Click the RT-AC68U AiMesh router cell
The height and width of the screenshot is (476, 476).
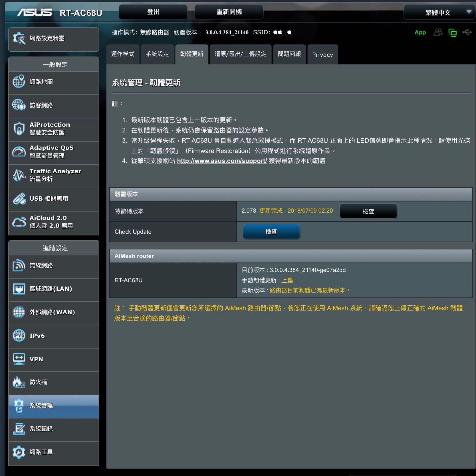(173, 280)
